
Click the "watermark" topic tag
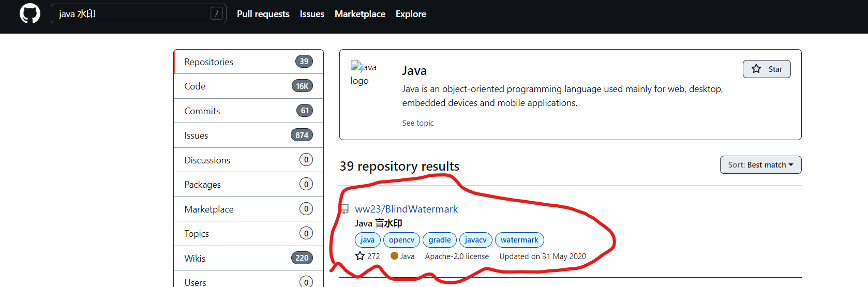point(519,239)
